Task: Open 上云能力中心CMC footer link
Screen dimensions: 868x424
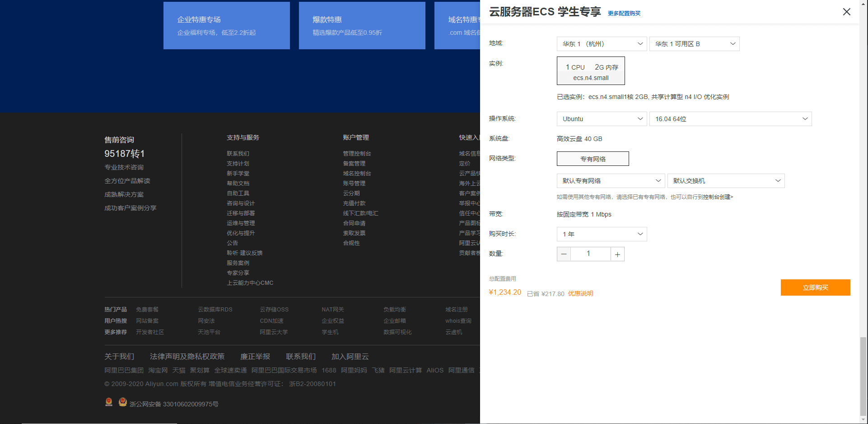Action: click(x=250, y=283)
